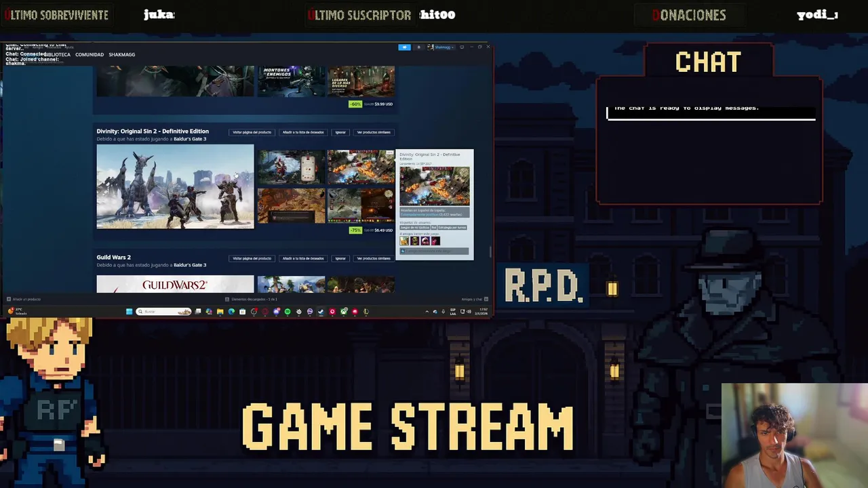Open the BIBLIOTECA tab in Steam
The image size is (868, 488).
click(57, 54)
